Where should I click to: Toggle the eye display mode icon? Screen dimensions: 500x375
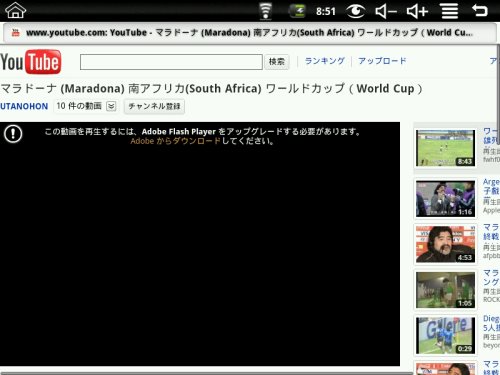click(x=356, y=11)
